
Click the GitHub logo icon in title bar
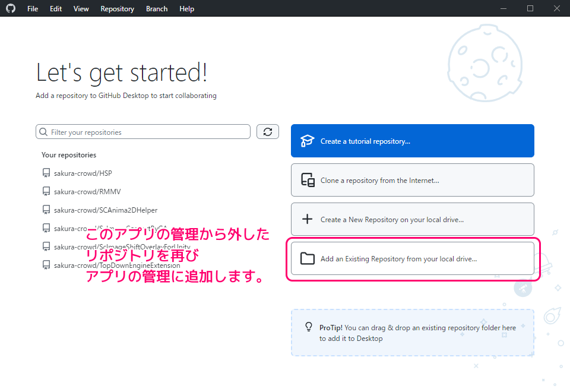coord(11,8)
